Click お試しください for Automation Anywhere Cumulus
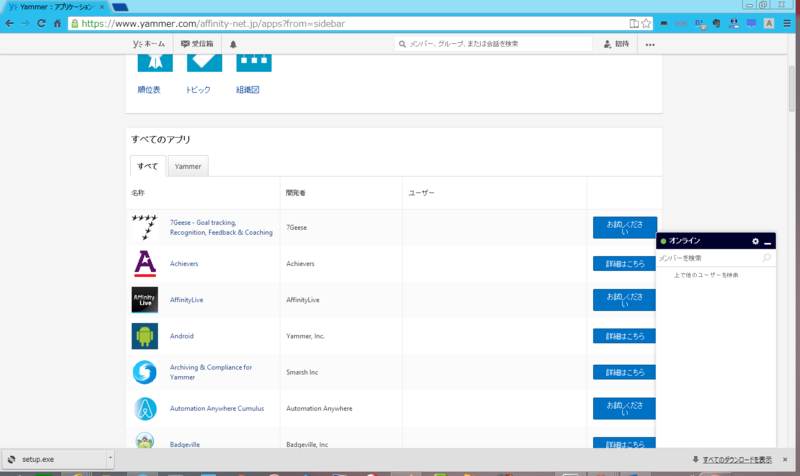Screen dimensions: 800x476 coord(624,409)
